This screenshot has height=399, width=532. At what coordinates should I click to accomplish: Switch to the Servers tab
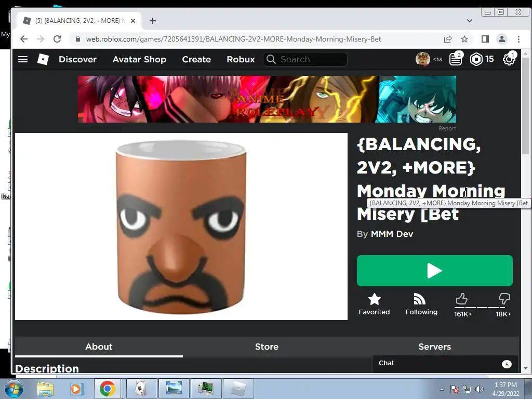[x=435, y=347]
